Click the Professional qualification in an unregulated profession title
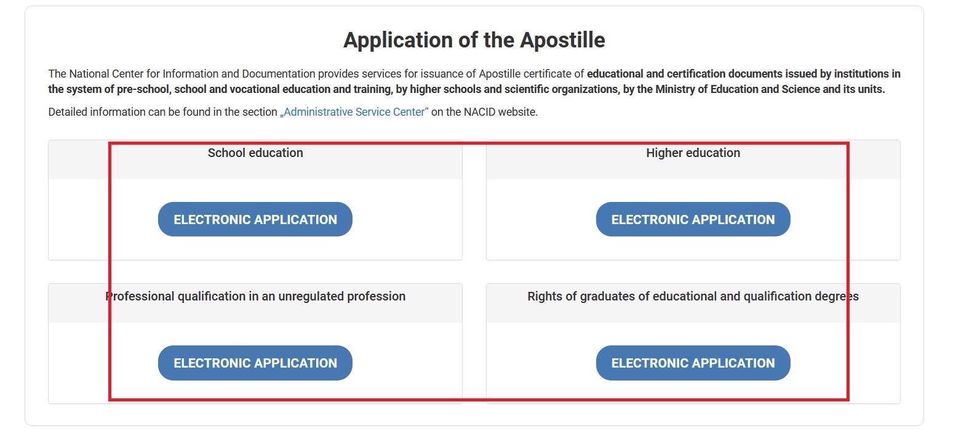Screen dimensions: 980x431 pyautogui.click(x=255, y=297)
